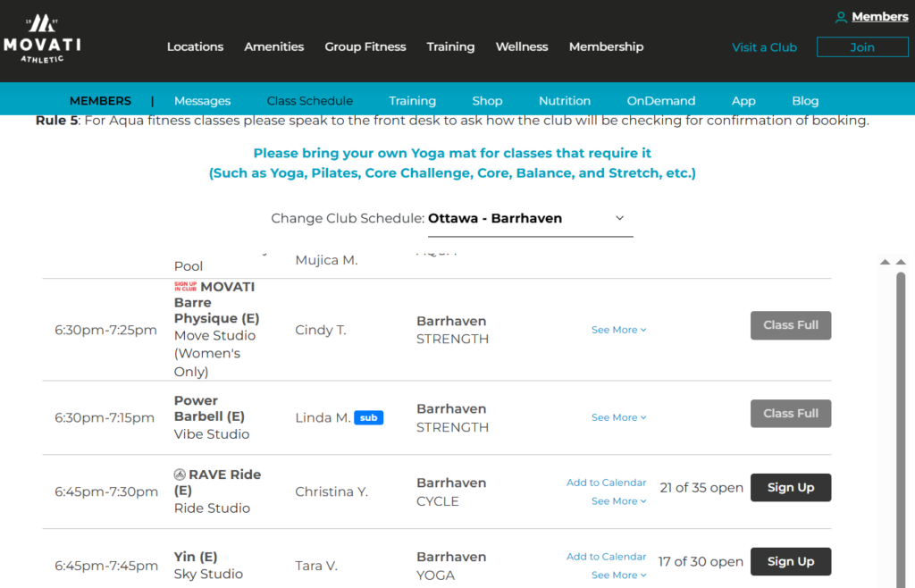This screenshot has width=915, height=588.
Task: Click the 17 of 30 open text
Action: [x=701, y=562]
